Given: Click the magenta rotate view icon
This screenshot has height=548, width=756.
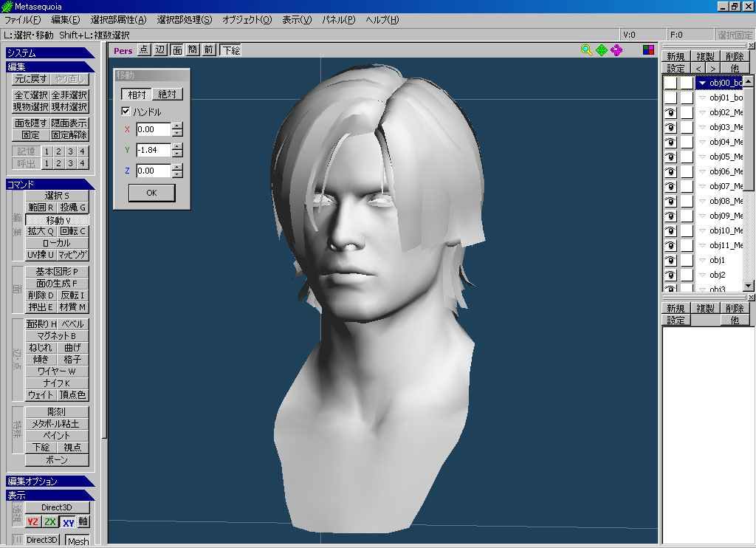Looking at the screenshot, I should [x=616, y=50].
